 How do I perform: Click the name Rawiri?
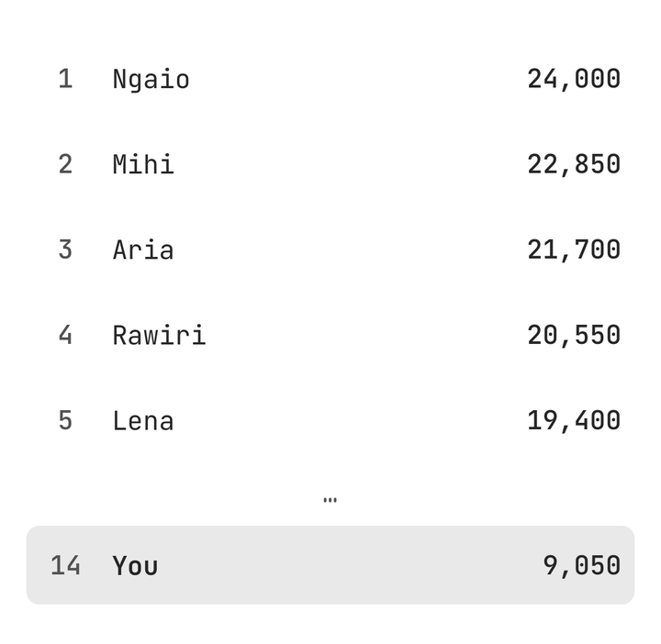[x=159, y=335]
